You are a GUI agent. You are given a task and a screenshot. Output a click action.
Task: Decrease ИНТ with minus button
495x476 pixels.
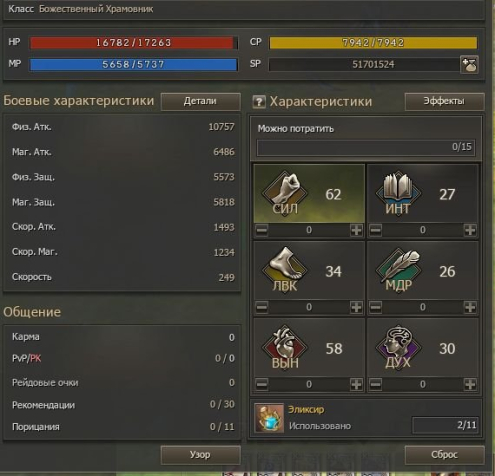376,230
